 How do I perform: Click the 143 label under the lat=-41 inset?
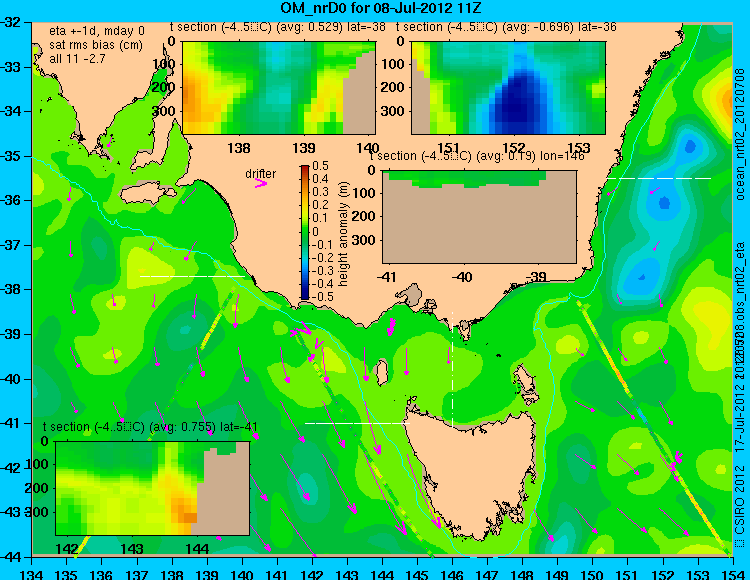pos(132,548)
